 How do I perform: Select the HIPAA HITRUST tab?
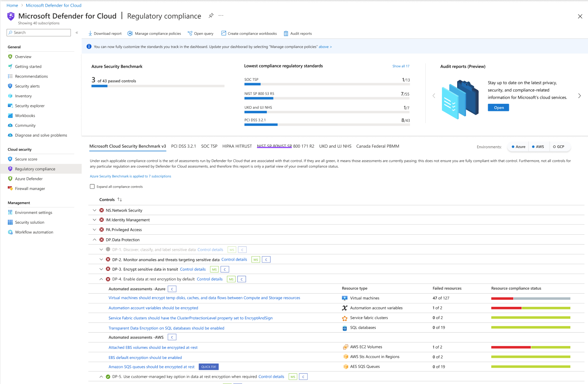[x=237, y=146]
